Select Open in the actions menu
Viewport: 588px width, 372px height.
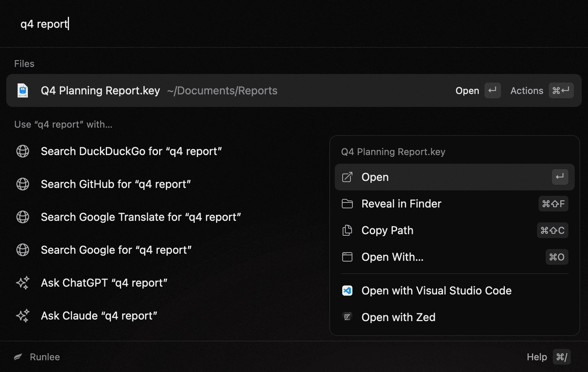click(x=455, y=177)
